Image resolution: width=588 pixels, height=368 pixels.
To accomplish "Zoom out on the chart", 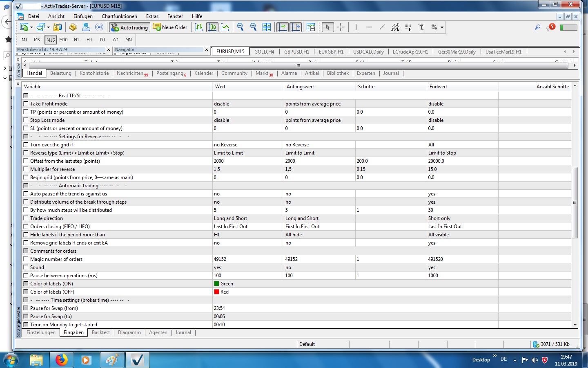I will click(254, 27).
